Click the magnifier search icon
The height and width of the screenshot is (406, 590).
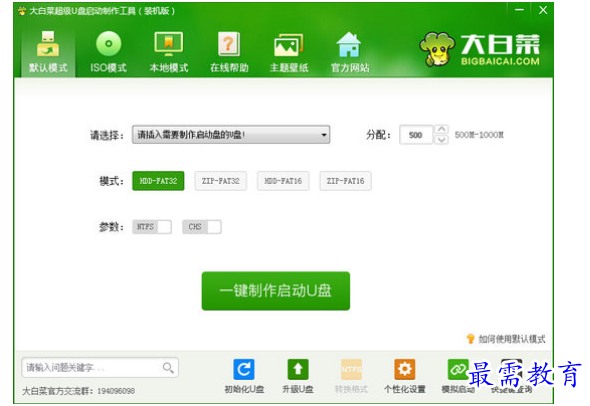click(x=168, y=368)
